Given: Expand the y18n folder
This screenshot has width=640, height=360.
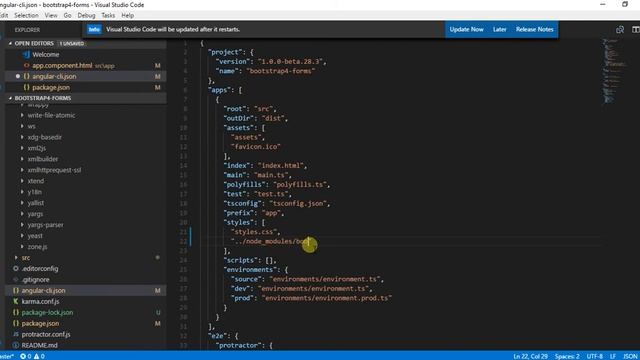Looking at the screenshot, I should click(35, 192).
